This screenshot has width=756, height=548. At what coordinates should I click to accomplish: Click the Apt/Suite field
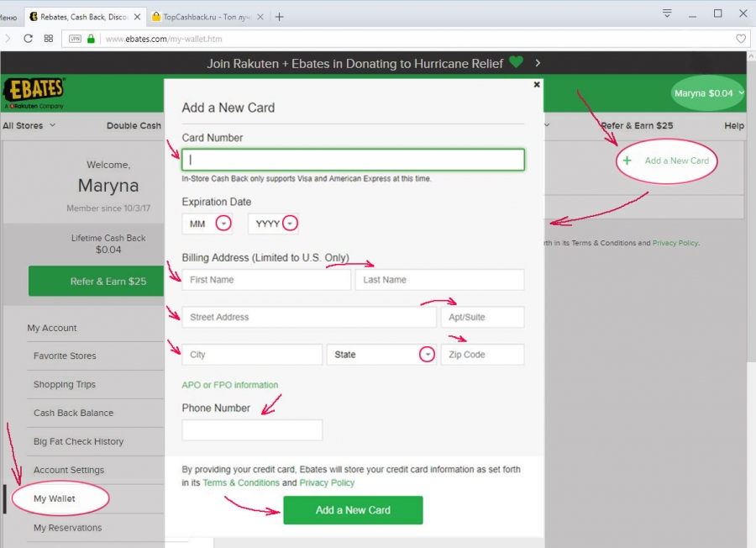pos(483,318)
